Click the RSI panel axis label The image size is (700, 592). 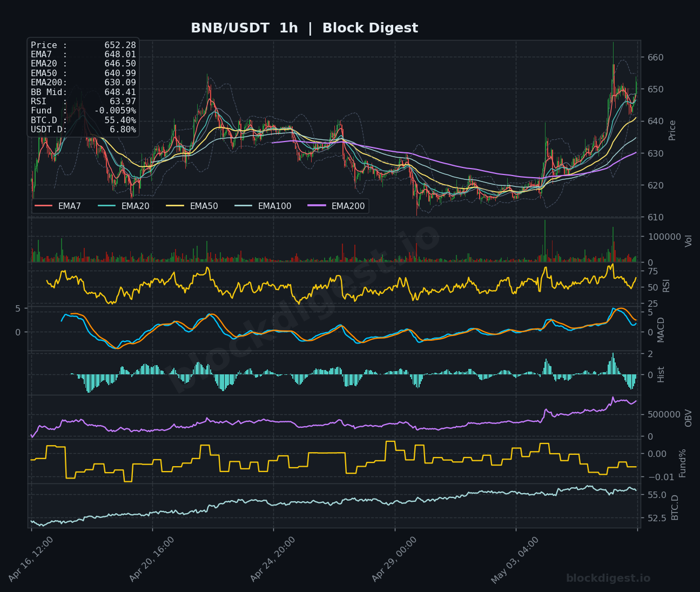pyautogui.click(x=667, y=285)
